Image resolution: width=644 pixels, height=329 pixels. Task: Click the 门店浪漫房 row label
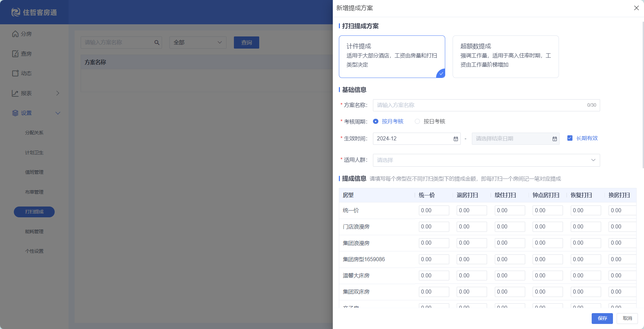[356, 227]
